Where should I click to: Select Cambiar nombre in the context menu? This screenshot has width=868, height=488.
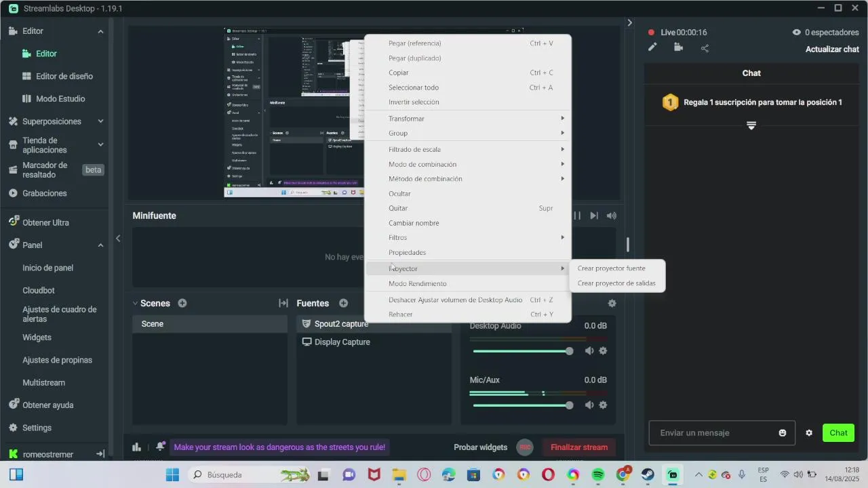468,223
